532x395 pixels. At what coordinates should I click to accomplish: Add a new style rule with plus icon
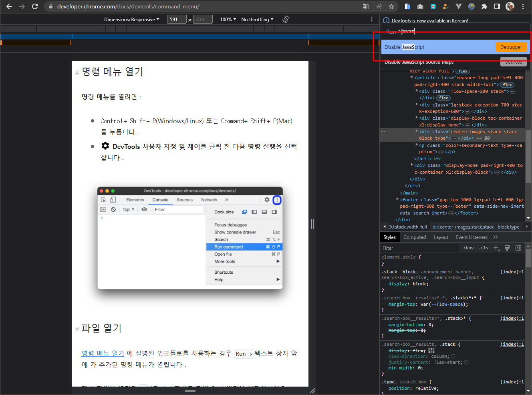click(x=496, y=248)
